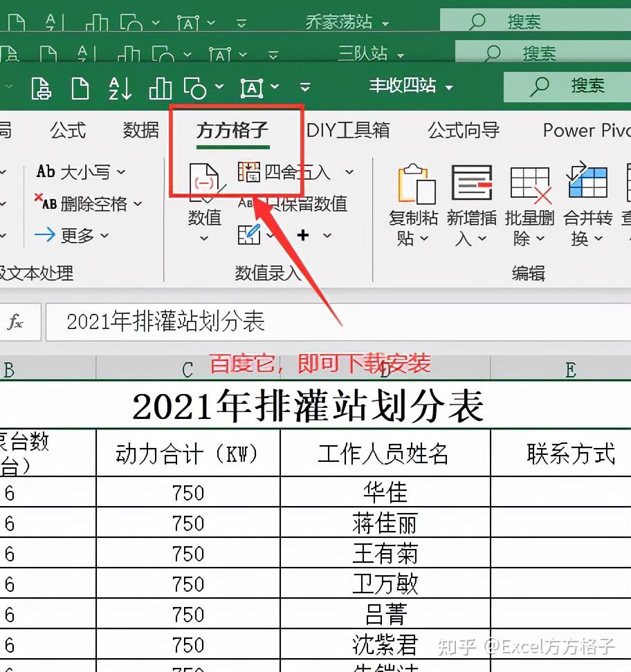Expand text box dropdown arrow in 丰收四站 window
The width and height of the screenshot is (631, 672).
coord(275,86)
